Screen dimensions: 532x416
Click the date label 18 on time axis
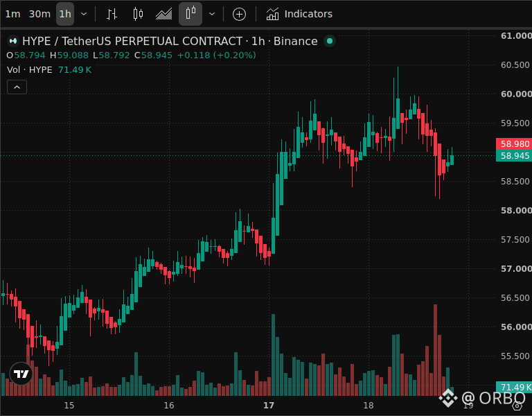(x=369, y=406)
